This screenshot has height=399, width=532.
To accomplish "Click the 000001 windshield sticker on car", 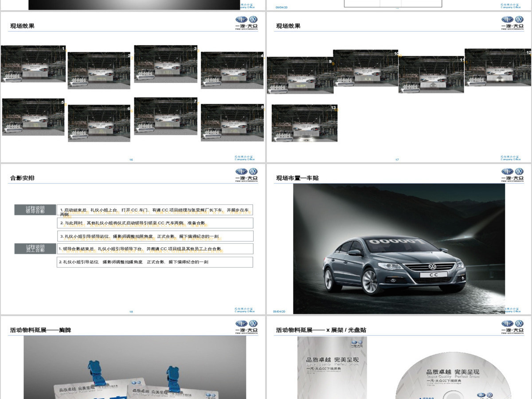I will 397,242.
